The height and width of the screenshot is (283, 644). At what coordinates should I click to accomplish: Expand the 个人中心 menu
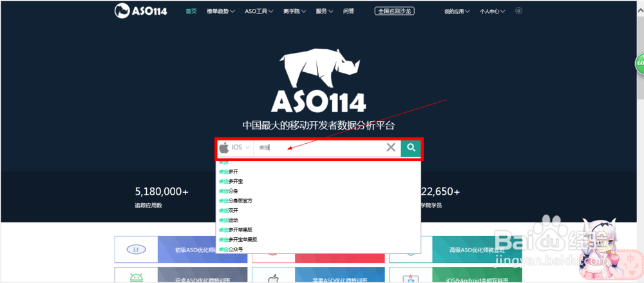pos(493,12)
